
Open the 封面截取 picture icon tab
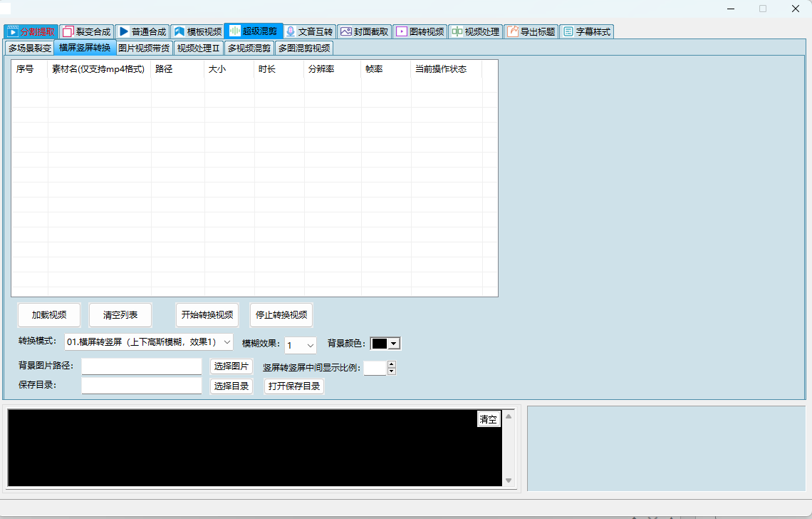coord(346,32)
